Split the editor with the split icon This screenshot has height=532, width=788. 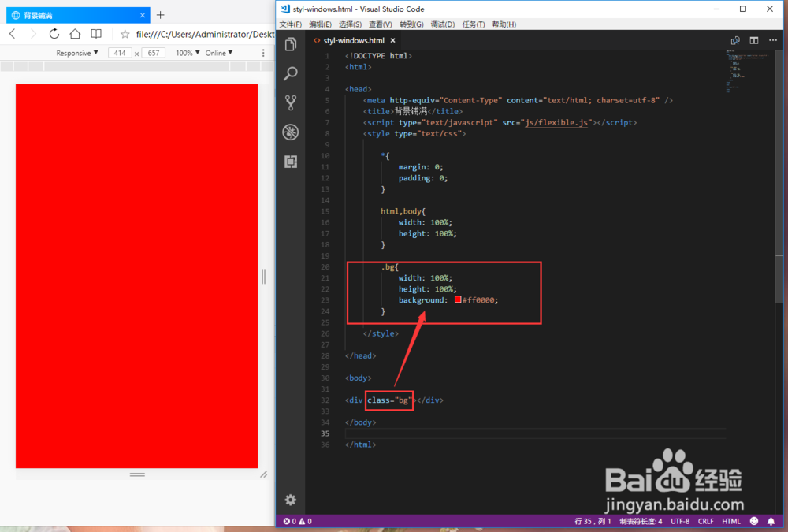(754, 40)
